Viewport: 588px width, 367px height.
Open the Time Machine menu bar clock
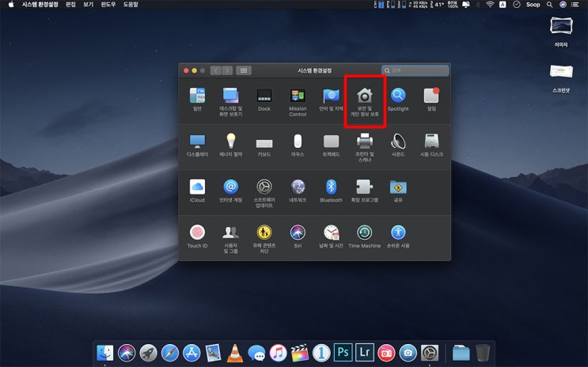[516, 5]
